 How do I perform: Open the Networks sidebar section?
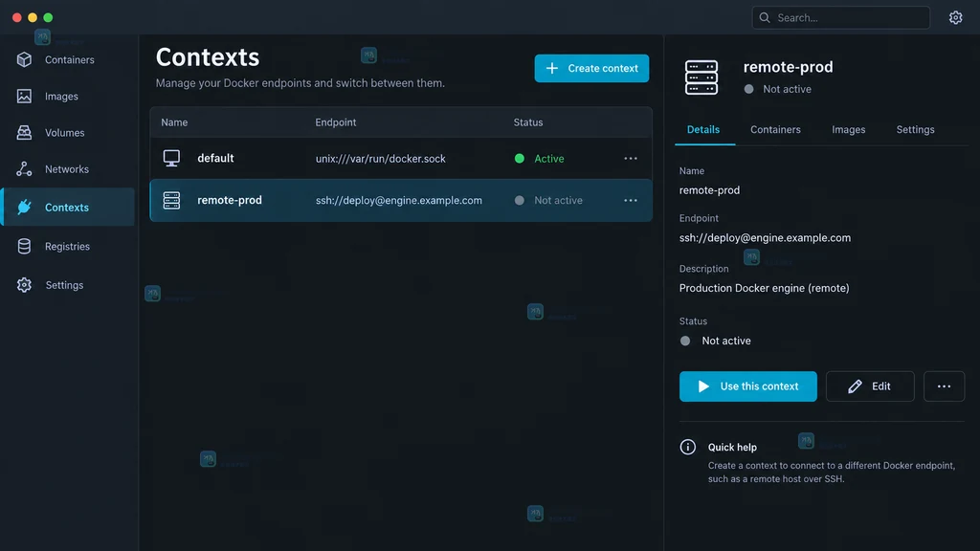click(x=69, y=169)
